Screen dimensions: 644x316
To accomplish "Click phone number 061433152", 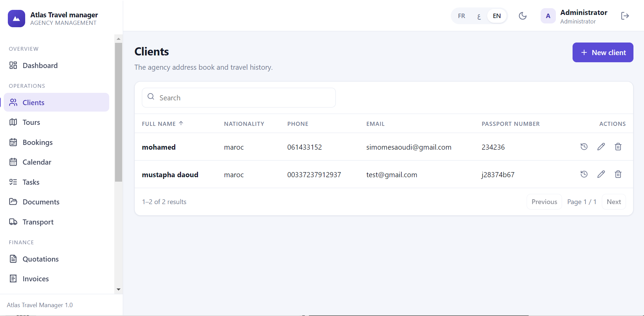I will tap(304, 147).
